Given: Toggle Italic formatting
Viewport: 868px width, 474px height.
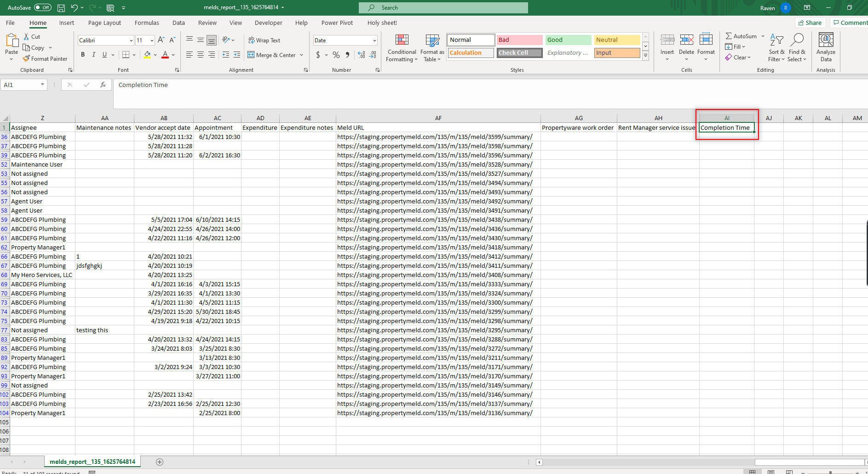Looking at the screenshot, I should [94, 55].
